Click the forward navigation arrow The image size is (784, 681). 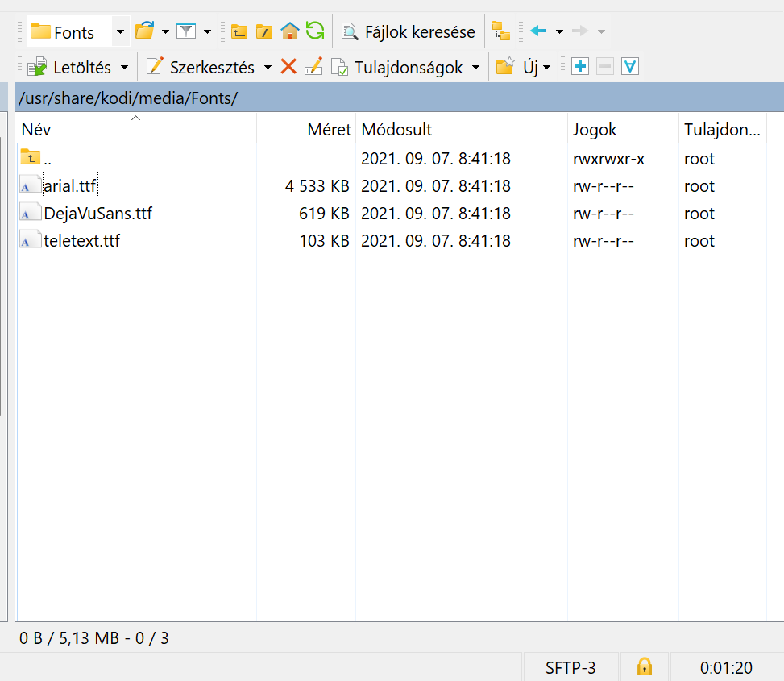(x=580, y=31)
